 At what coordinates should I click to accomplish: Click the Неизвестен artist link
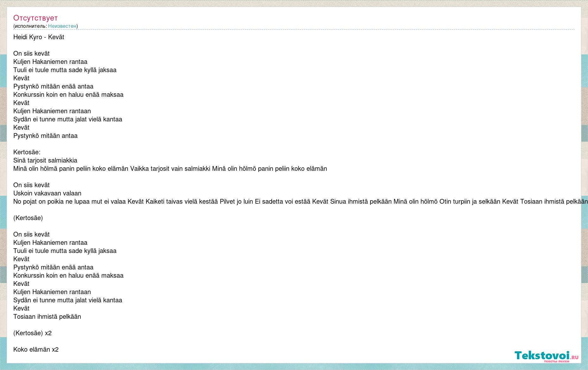click(62, 26)
